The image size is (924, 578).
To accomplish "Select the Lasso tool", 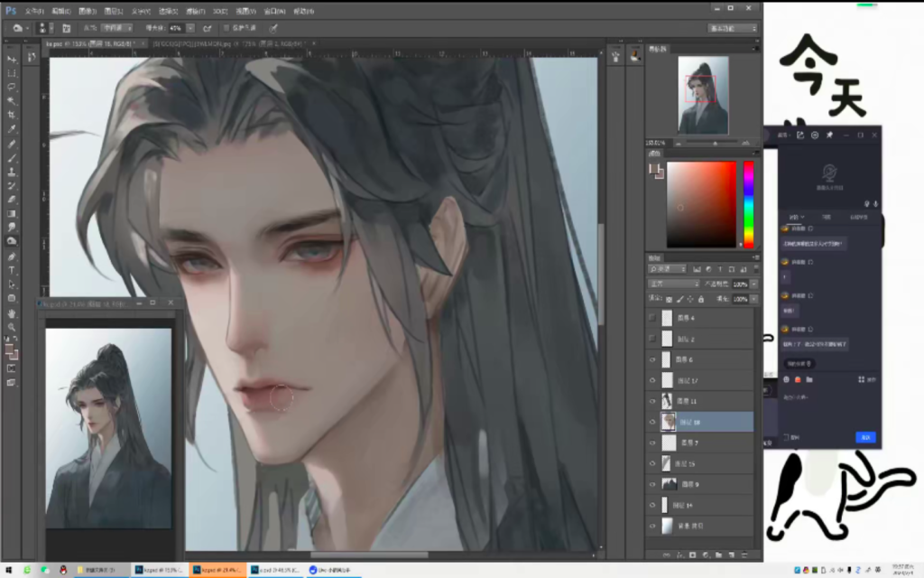I will click(x=12, y=87).
